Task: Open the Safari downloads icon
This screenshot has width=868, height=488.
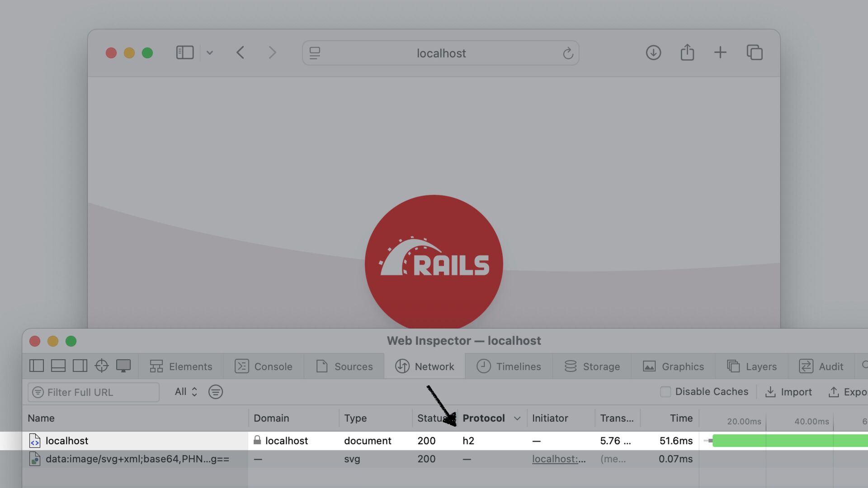Action: click(x=653, y=53)
